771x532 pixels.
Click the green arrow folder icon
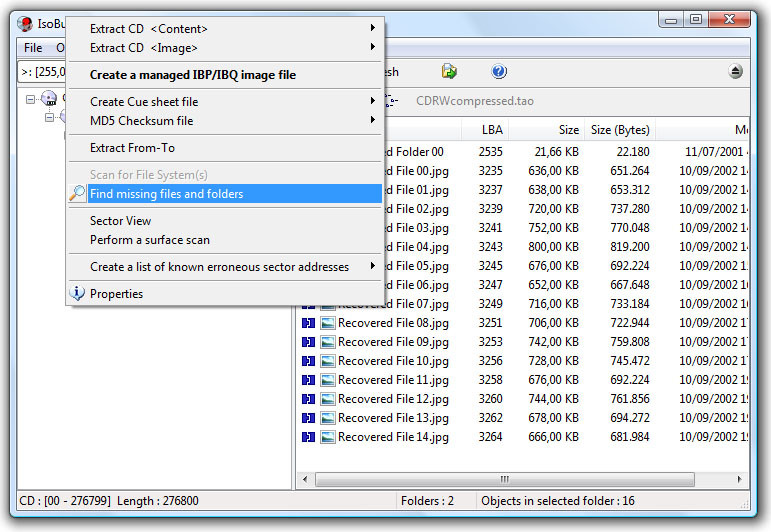[x=449, y=71]
